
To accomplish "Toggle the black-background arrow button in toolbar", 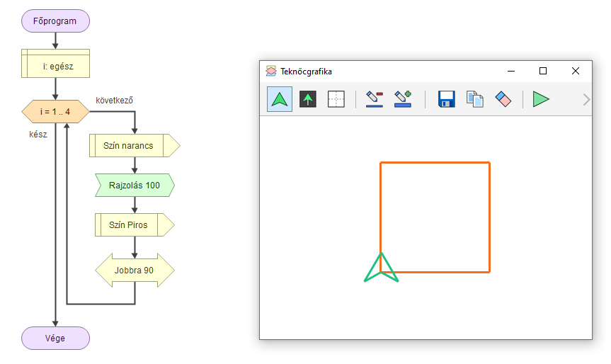I will coord(307,99).
